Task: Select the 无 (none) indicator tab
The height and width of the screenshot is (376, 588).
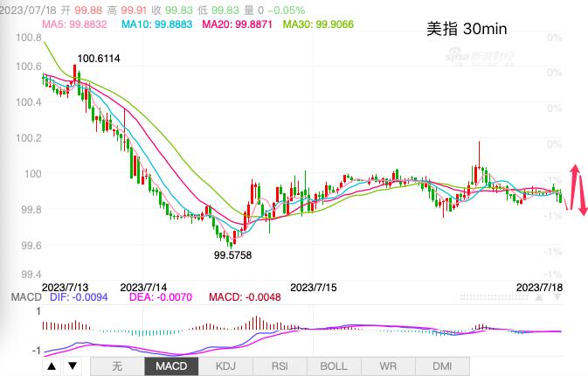Action: 116,366
